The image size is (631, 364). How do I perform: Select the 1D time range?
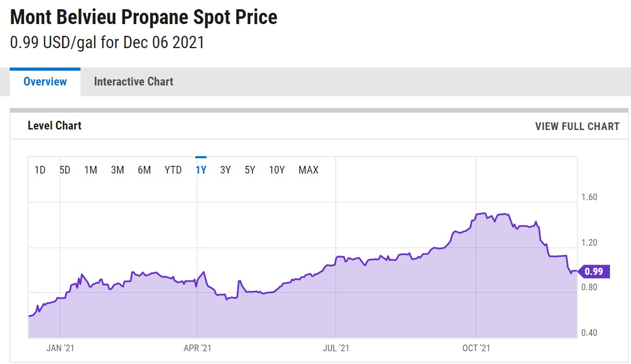40,170
